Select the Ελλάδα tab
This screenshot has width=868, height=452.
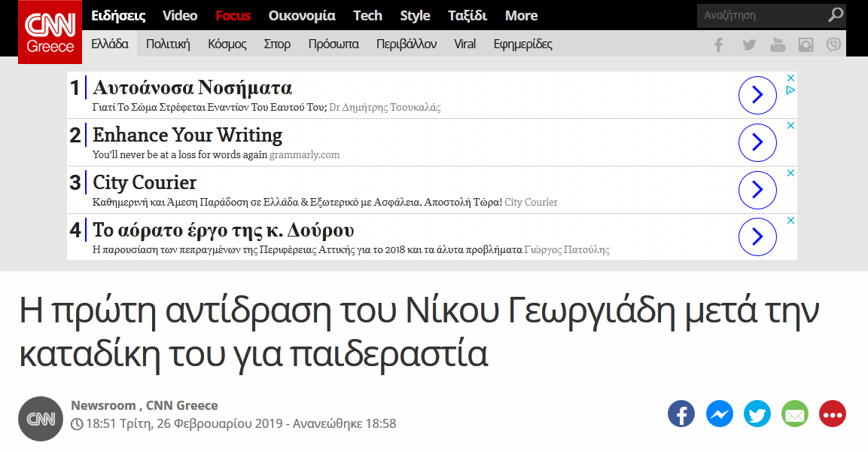coord(110,44)
